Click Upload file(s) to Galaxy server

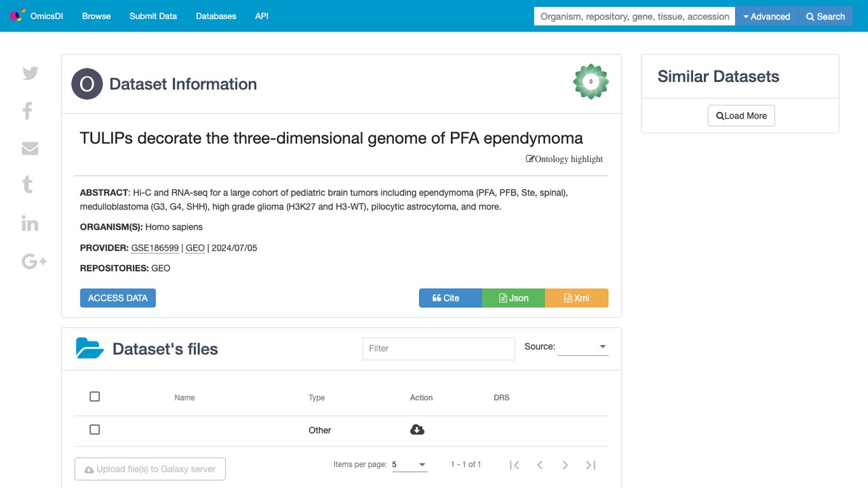pos(150,469)
